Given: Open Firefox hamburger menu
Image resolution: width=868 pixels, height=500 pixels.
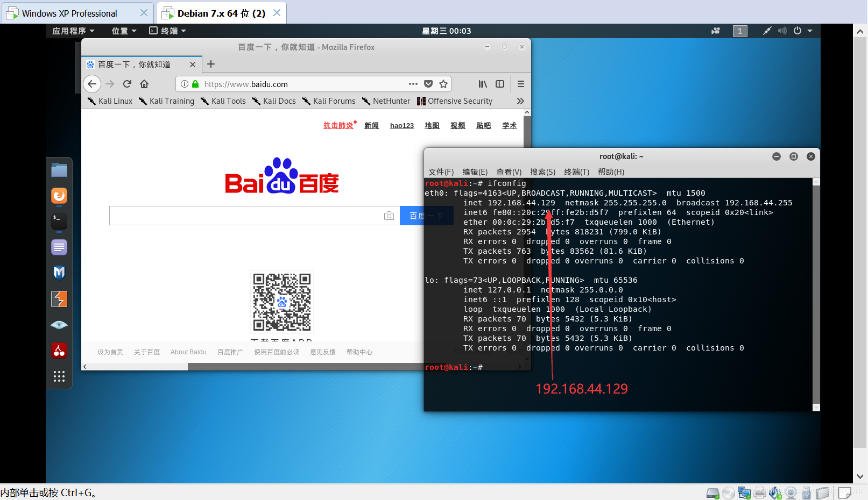Looking at the screenshot, I should coord(521,84).
